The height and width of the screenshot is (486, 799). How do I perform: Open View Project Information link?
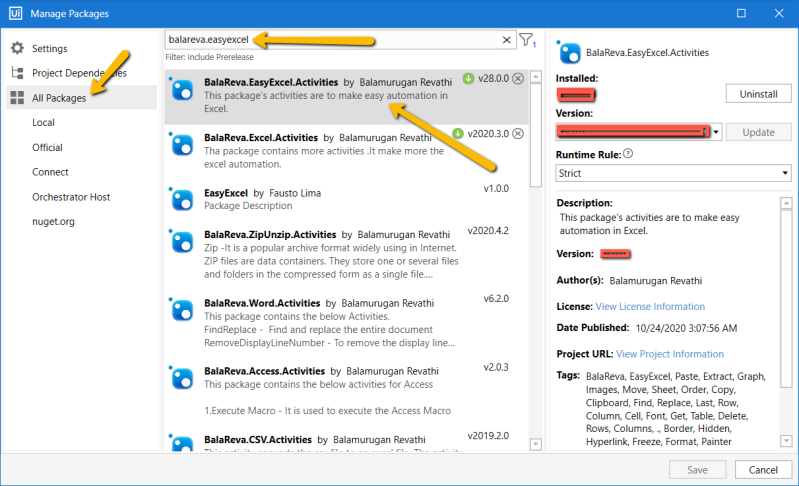coord(670,354)
